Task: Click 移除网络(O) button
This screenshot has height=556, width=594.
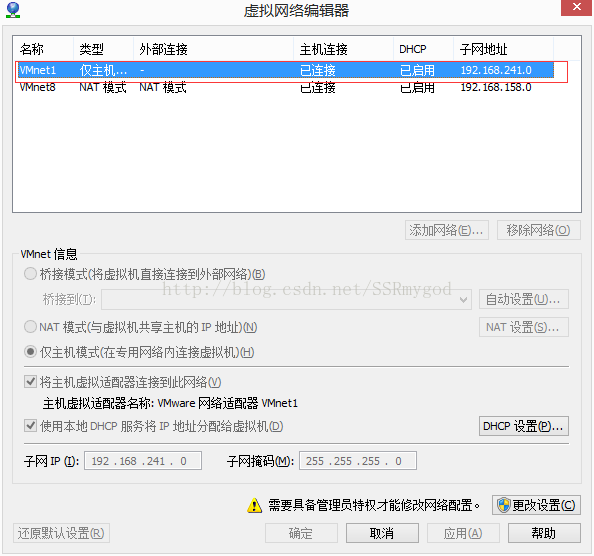Action: 539,230
